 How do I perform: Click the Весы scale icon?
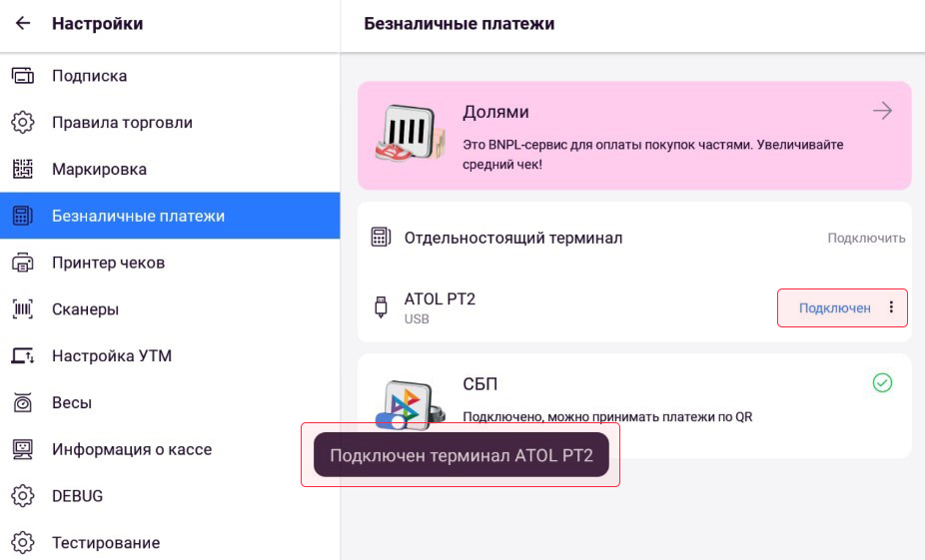pyautogui.click(x=22, y=402)
